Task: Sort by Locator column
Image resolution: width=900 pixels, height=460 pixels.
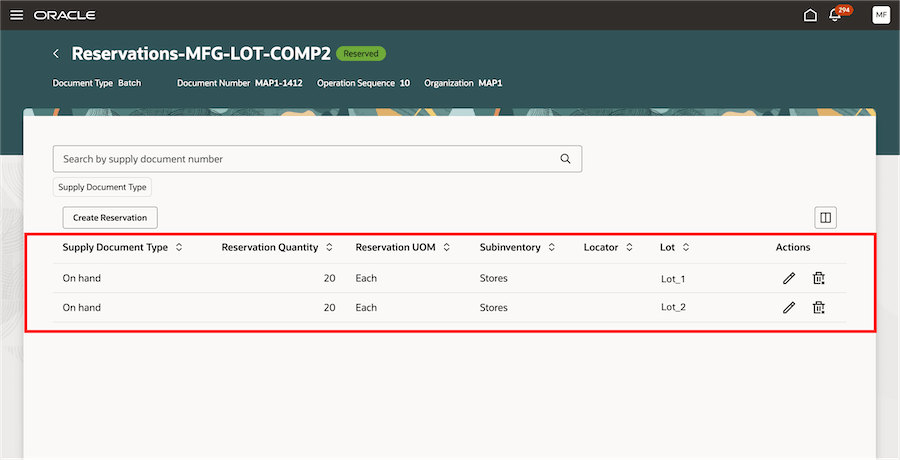Action: (629, 247)
